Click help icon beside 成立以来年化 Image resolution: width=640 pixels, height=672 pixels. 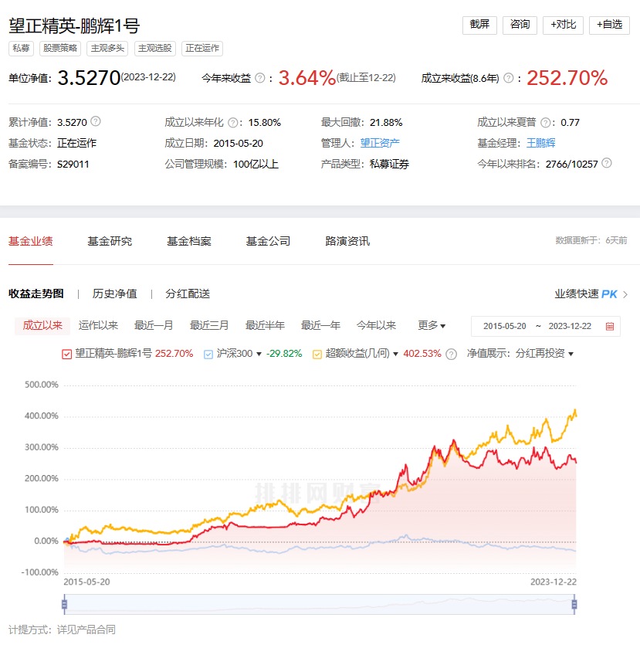pos(232,123)
